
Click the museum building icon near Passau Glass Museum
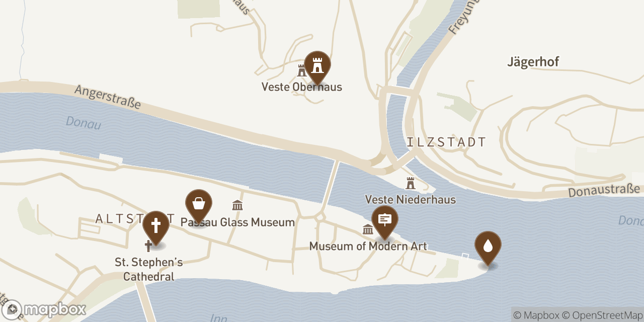pyautogui.click(x=237, y=205)
